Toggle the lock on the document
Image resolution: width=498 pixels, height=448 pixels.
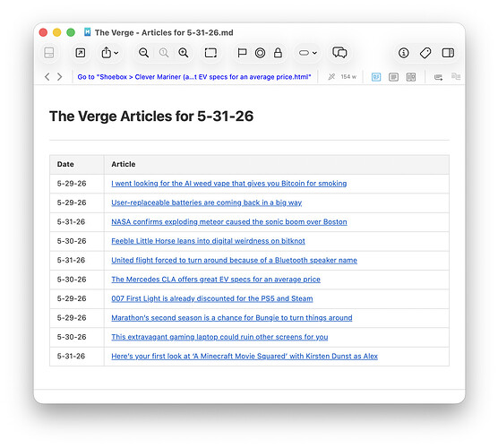click(278, 53)
